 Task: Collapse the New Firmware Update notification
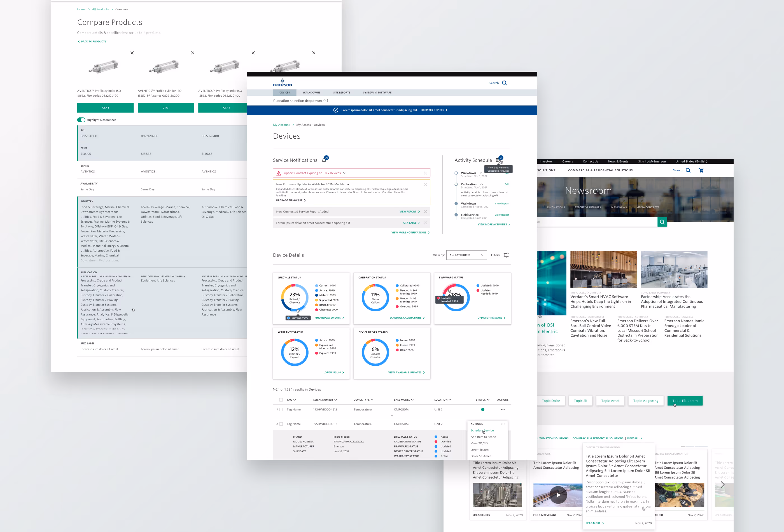coord(348,184)
